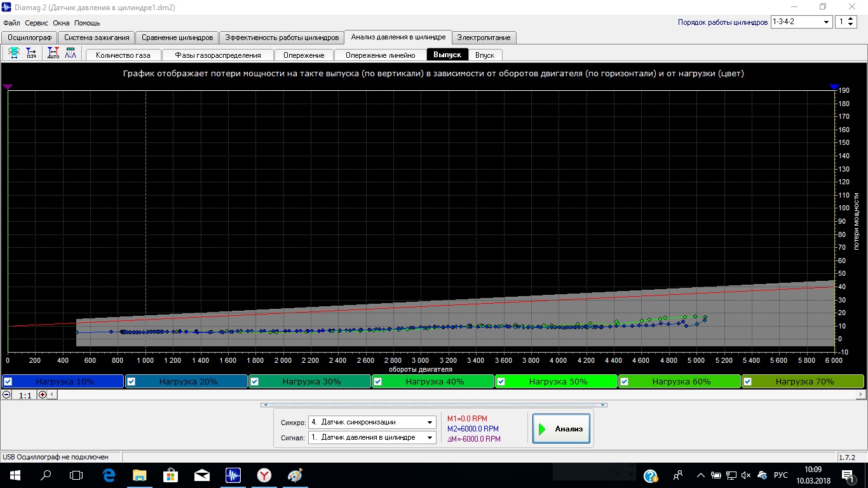Click the ΔM=-6000.0 RPM readout
This screenshot has width=868, height=488.
pos(474,439)
